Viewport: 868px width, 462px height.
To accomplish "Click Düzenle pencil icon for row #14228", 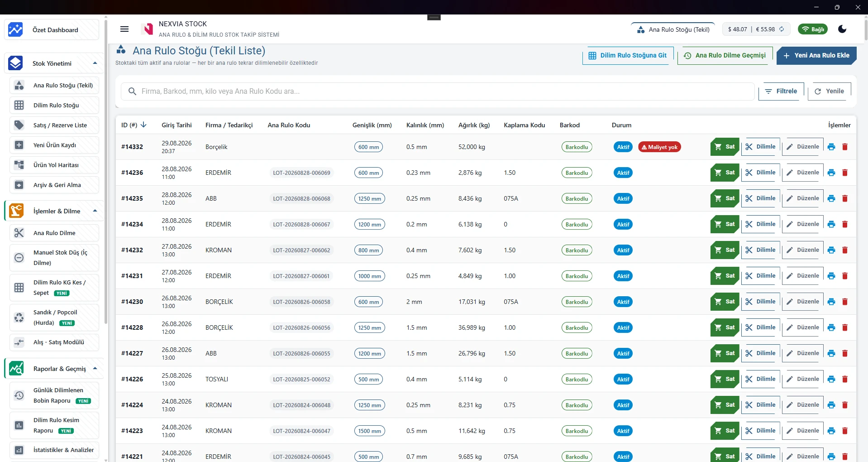I will click(x=790, y=327).
